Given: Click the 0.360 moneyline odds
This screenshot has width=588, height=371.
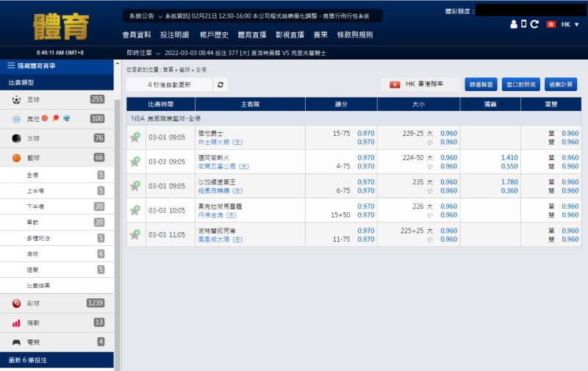Looking at the screenshot, I should click(x=509, y=191).
